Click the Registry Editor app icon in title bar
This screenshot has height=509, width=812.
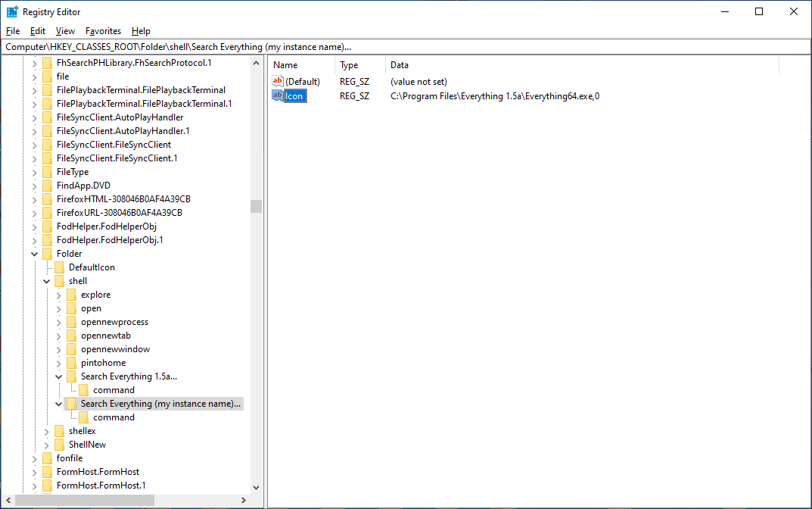click(12, 11)
